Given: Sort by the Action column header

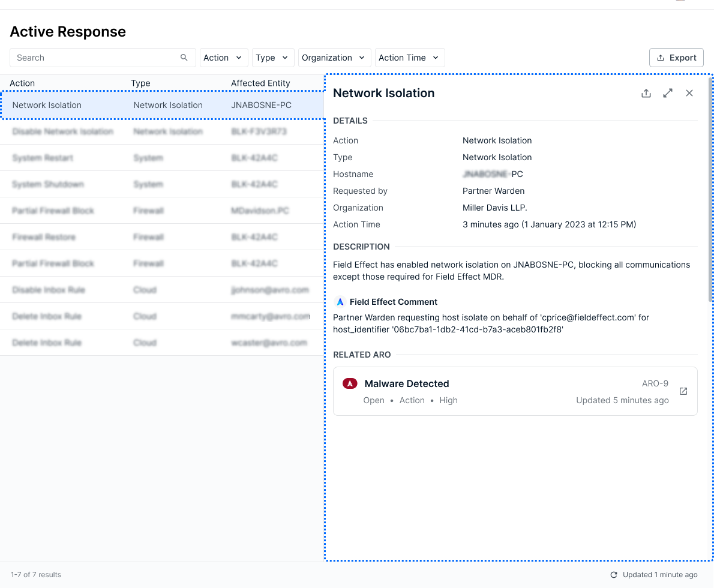Looking at the screenshot, I should click(22, 83).
